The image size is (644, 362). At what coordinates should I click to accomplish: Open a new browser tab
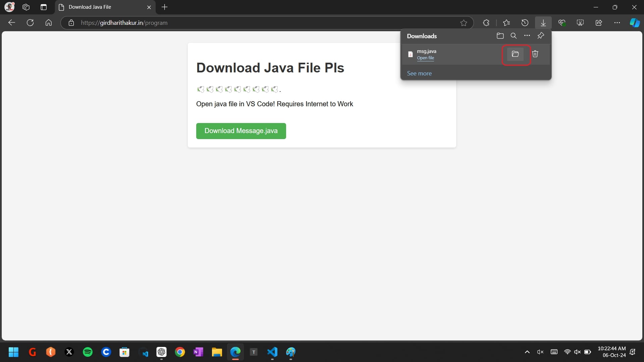[164, 7]
